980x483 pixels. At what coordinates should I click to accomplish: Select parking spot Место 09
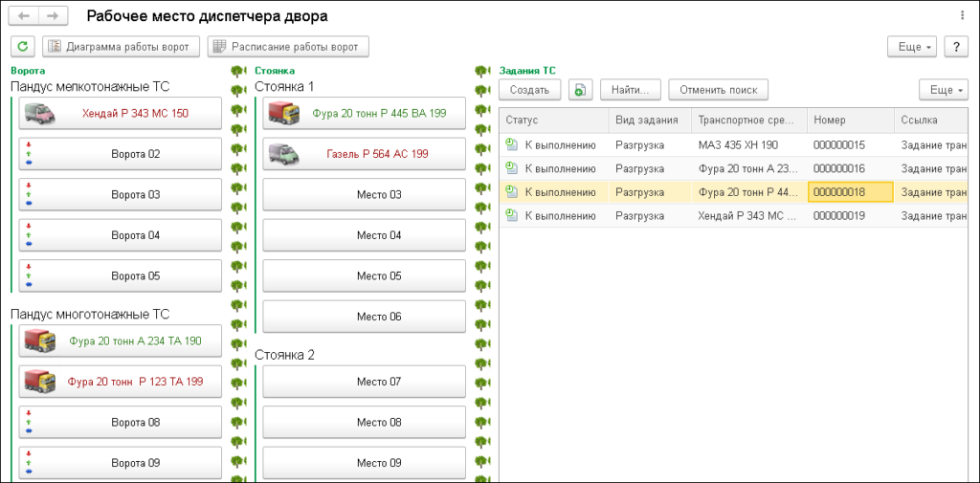click(x=365, y=463)
